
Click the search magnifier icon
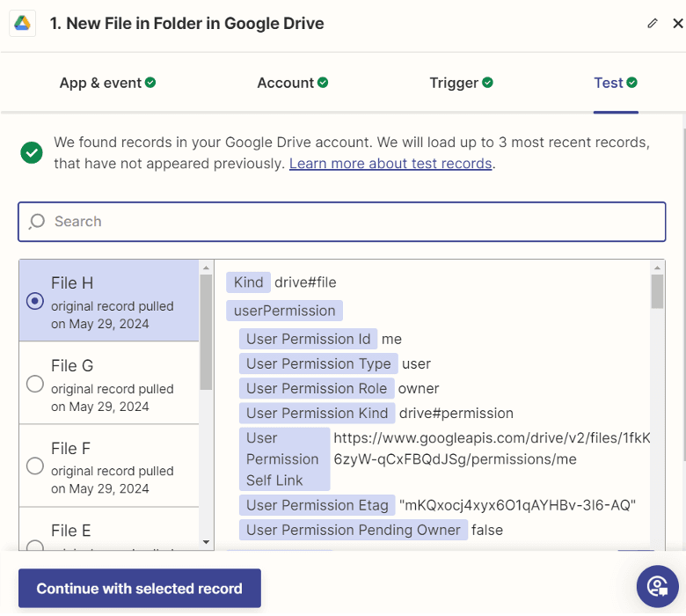tap(37, 222)
